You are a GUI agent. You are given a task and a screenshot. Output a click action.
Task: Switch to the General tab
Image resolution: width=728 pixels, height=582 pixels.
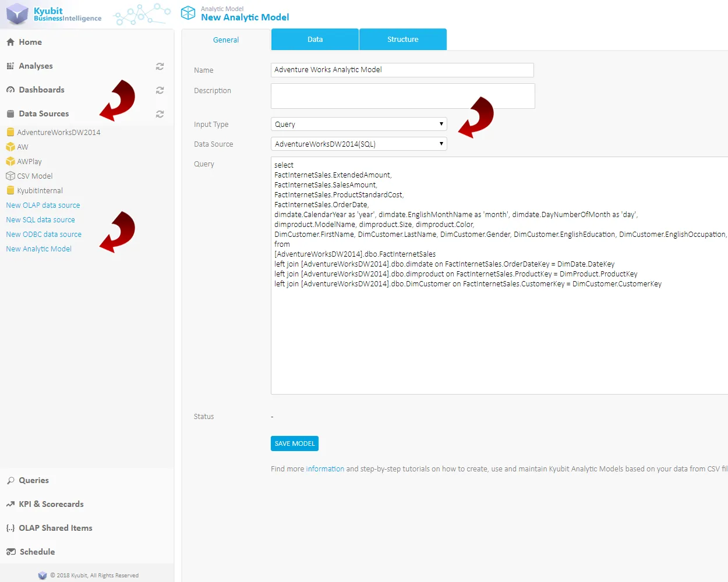pos(226,40)
